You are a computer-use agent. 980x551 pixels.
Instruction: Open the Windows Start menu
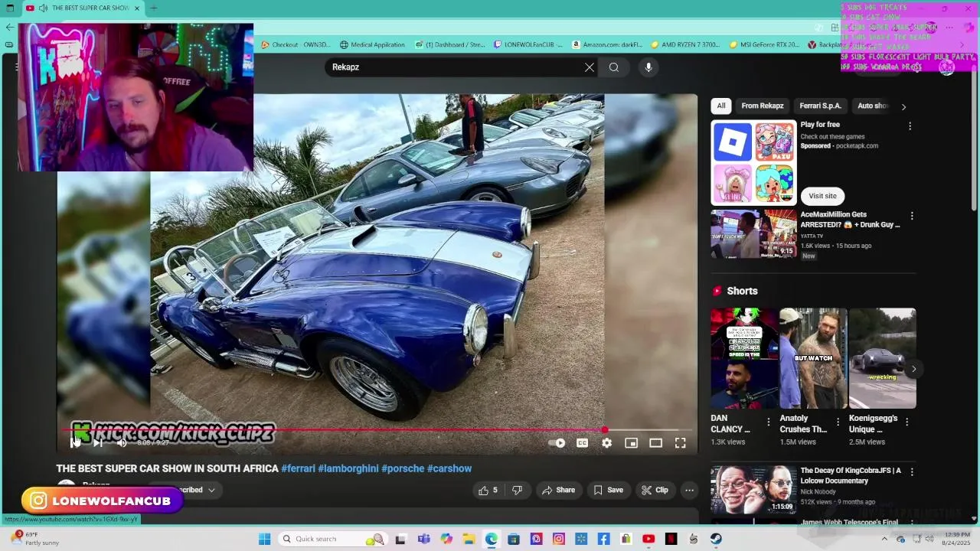(264, 539)
